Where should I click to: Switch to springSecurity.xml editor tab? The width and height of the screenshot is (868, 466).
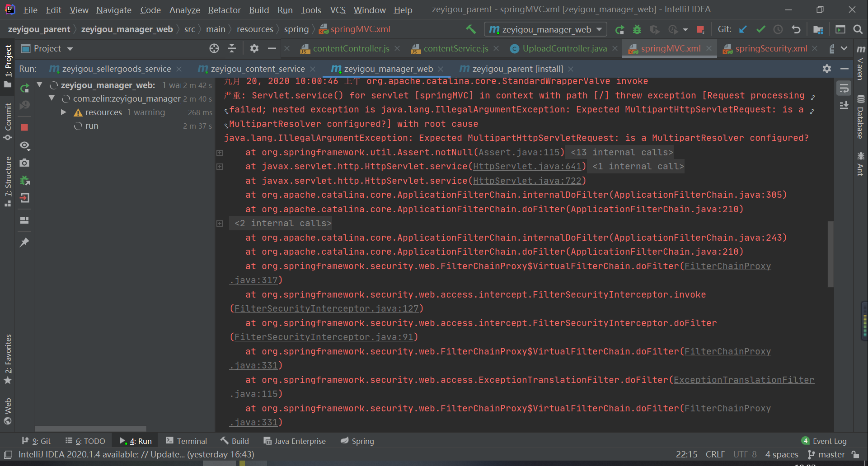point(770,48)
